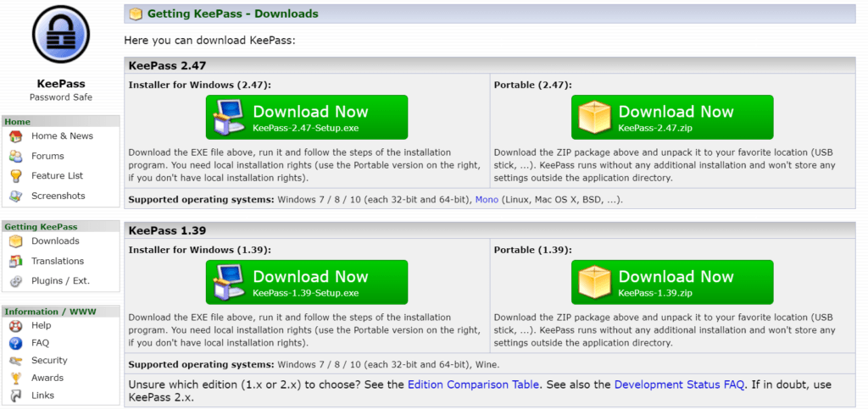Click the Information / WWW sidebar header
Screen dimensions: 868x409
tap(60, 311)
